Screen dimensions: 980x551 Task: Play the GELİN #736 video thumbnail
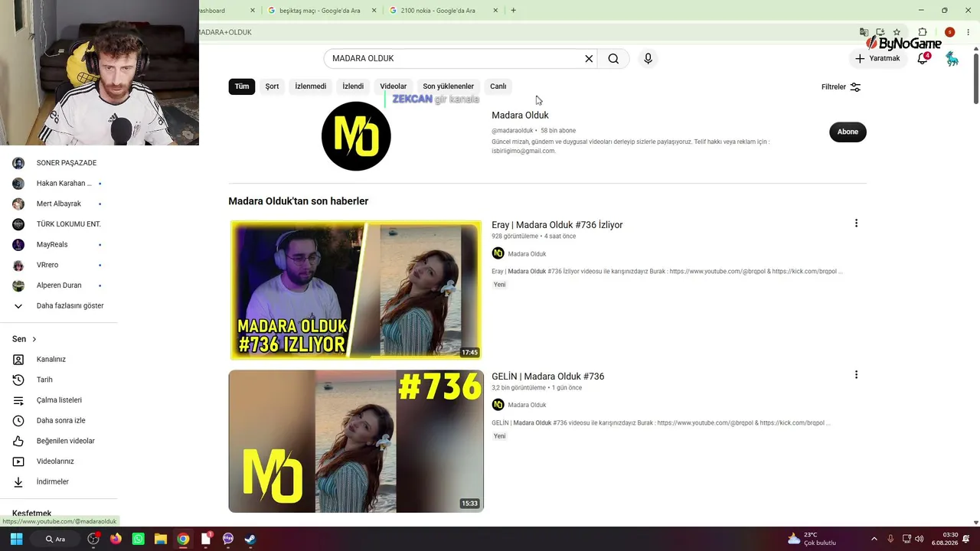(x=356, y=442)
